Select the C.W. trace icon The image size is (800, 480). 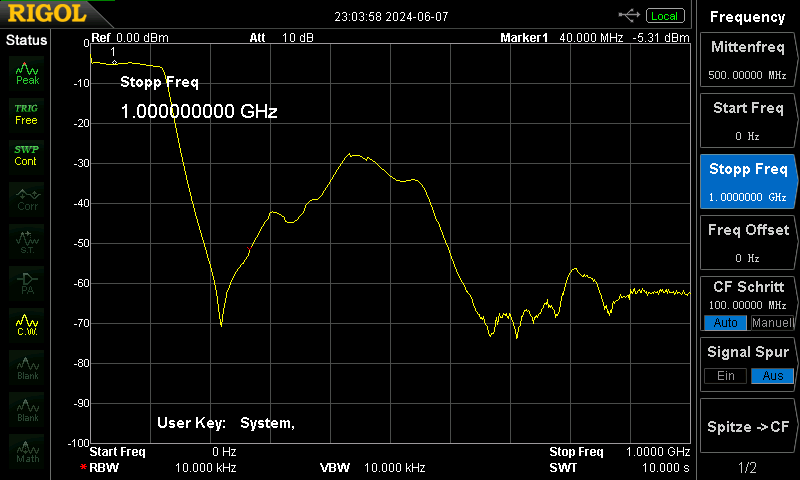27,325
